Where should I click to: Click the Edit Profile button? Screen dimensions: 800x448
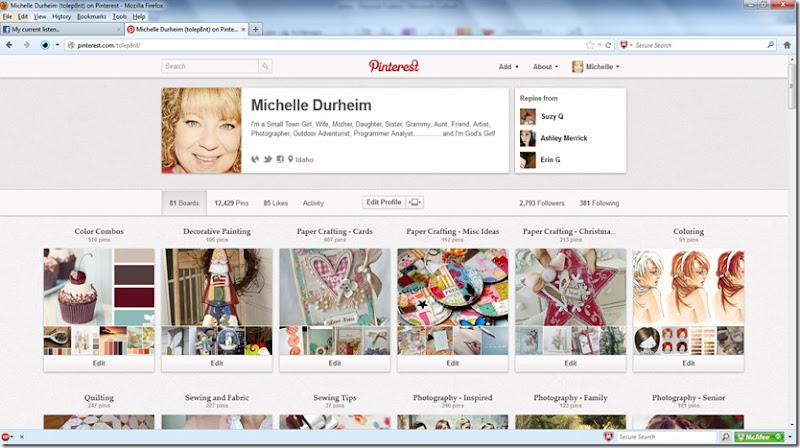point(384,203)
